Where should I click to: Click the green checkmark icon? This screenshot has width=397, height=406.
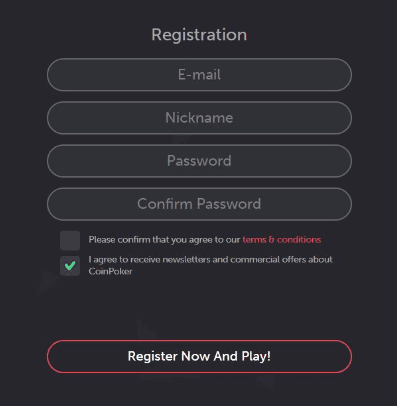(70, 266)
